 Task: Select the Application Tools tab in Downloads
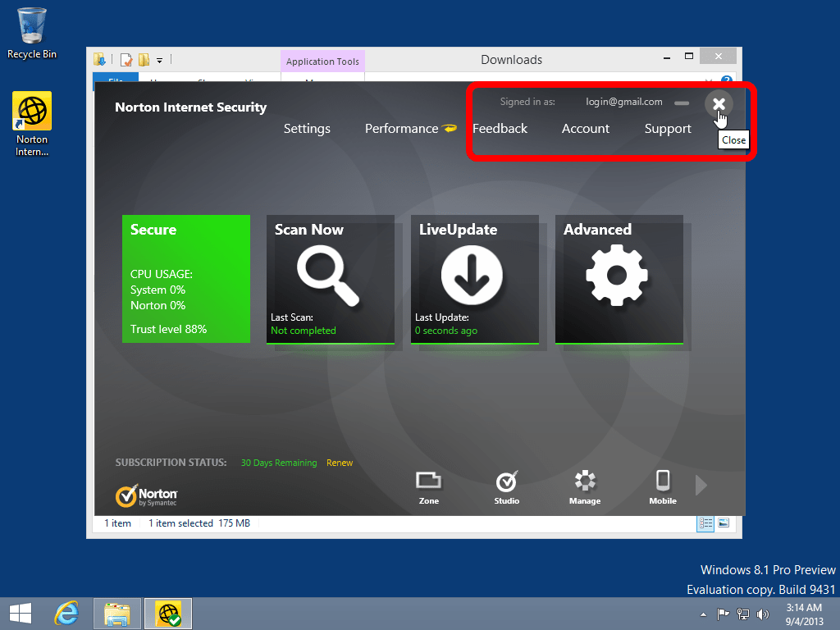(322, 61)
